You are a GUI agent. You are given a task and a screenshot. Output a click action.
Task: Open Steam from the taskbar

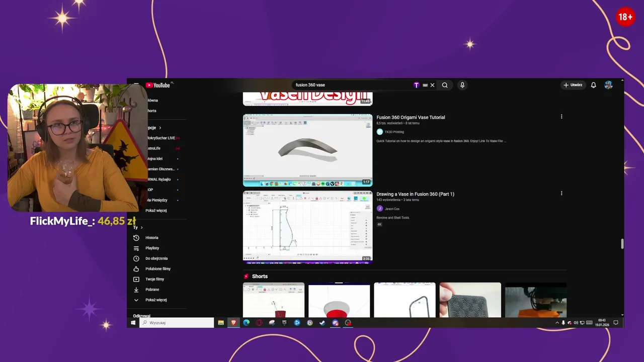coord(323,323)
